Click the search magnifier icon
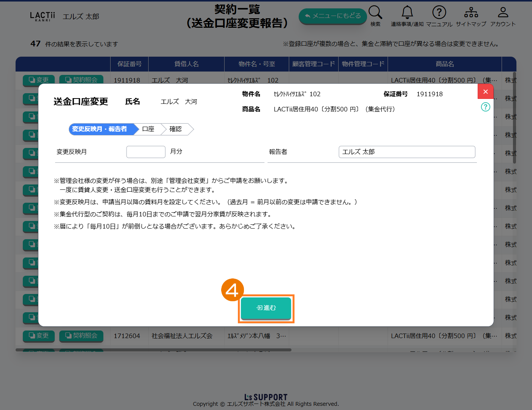Screen dimensions: 532x410 (x=375, y=13)
